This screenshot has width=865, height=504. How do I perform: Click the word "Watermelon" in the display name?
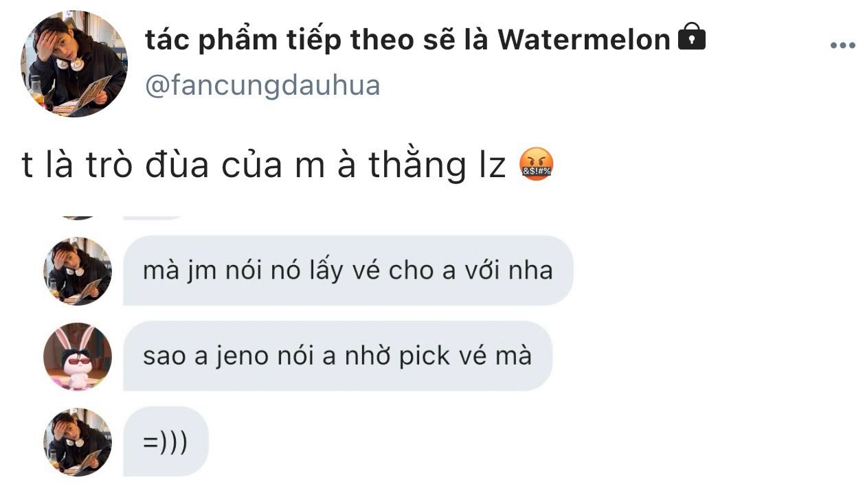[583, 40]
